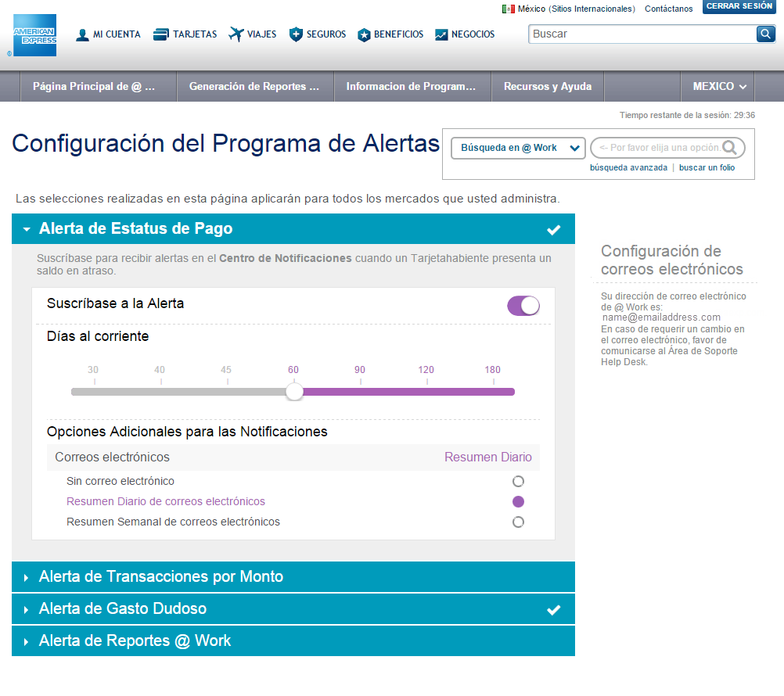This screenshot has height=696, width=784.
Task: Click the Contáctanos link
Action: click(x=668, y=9)
